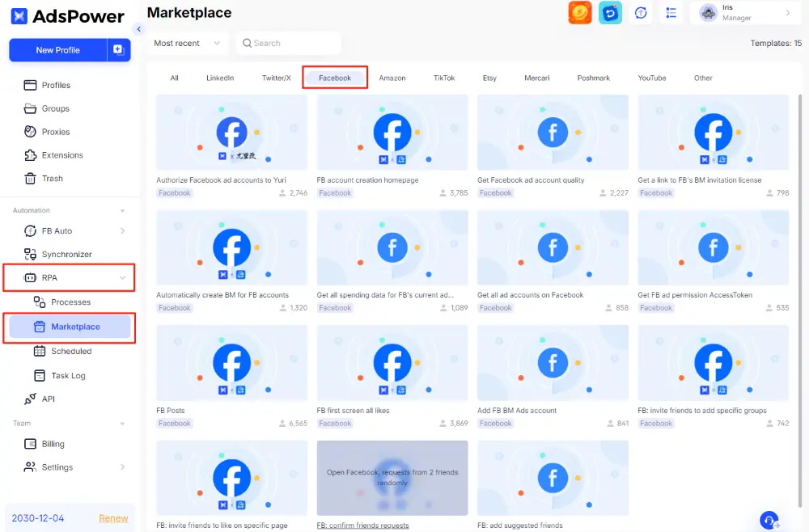Select the All category tab

(175, 78)
